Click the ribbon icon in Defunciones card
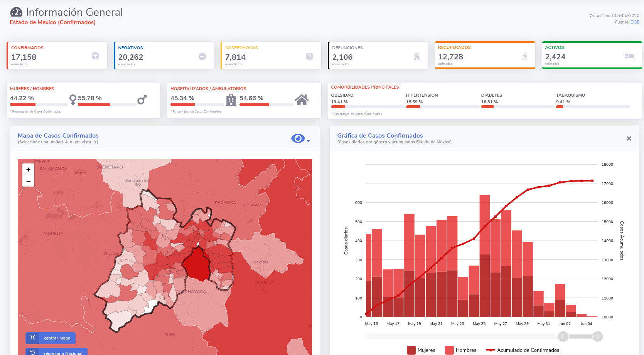644x355 pixels. coord(417,56)
